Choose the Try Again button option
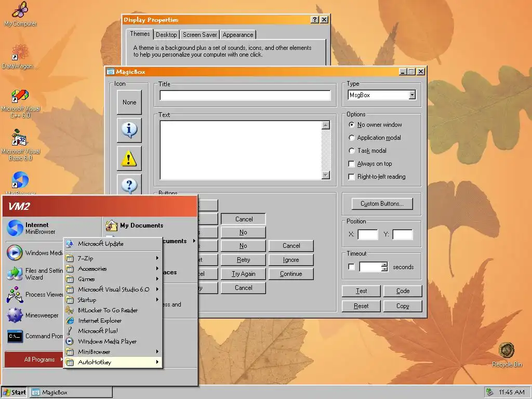Image resolution: width=532 pixels, height=399 pixels. coord(243,274)
